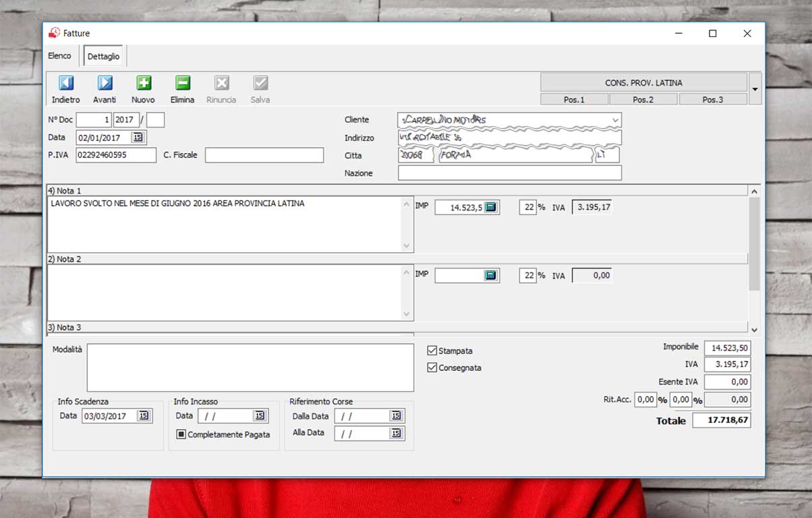Click the N° Doc year field showing 2017
The width and height of the screenshot is (812, 518).
tap(126, 120)
